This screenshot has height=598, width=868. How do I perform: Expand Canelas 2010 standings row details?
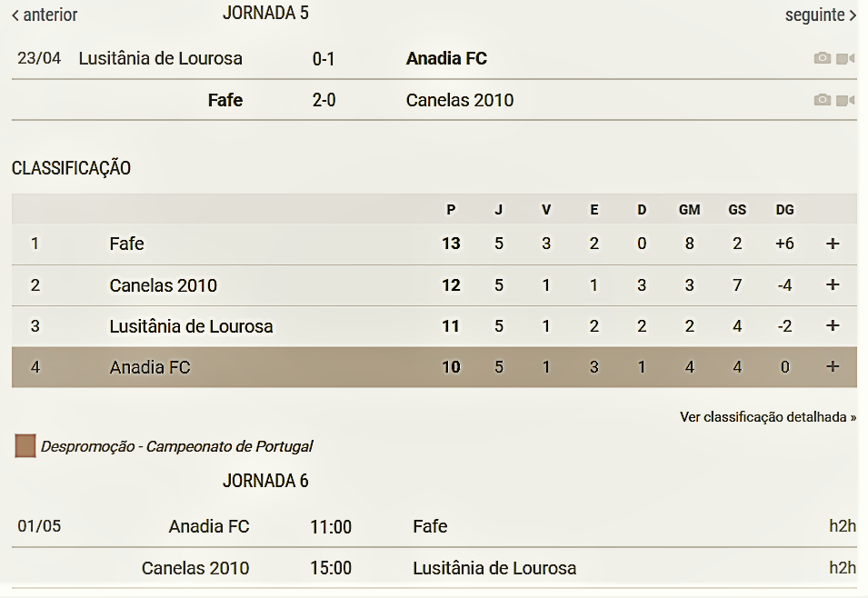tap(832, 284)
